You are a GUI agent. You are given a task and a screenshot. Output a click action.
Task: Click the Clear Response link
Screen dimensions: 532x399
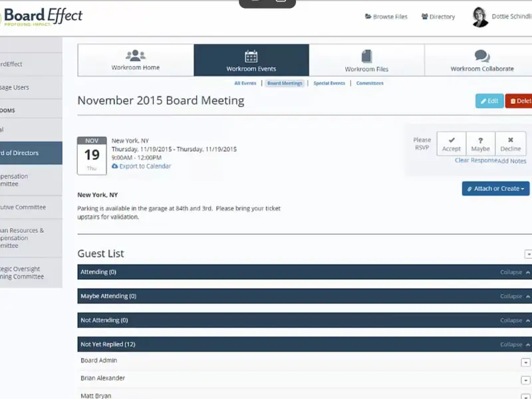point(475,161)
